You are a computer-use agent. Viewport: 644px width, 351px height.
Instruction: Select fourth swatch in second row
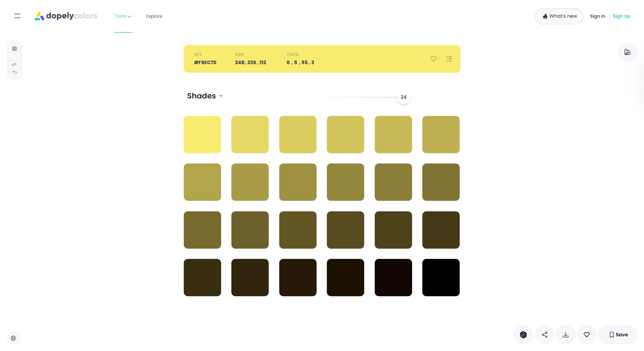coord(345,182)
